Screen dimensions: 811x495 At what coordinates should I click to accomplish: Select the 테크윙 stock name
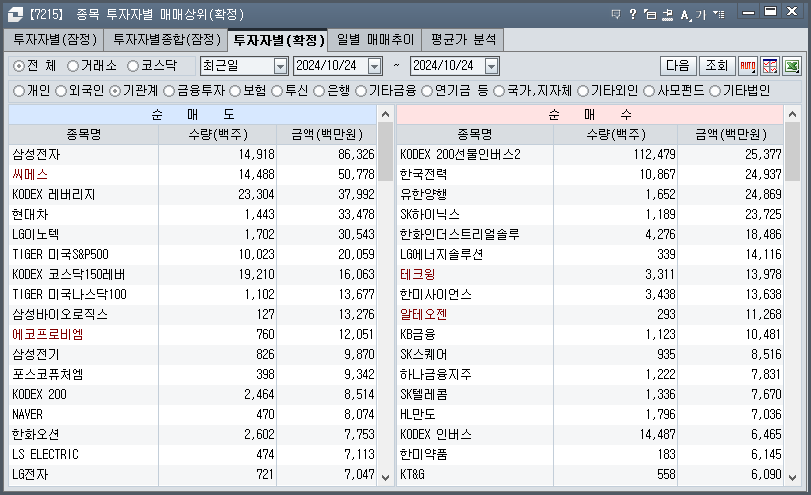click(418, 274)
